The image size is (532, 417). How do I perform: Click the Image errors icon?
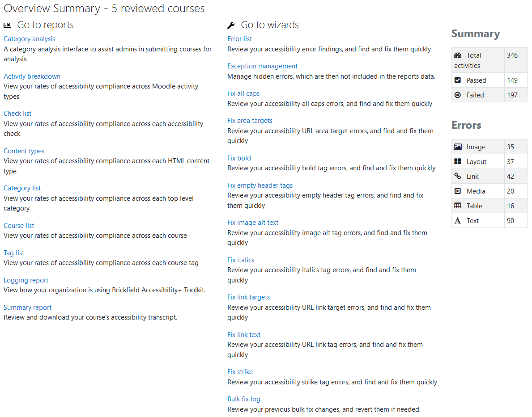pyautogui.click(x=458, y=147)
